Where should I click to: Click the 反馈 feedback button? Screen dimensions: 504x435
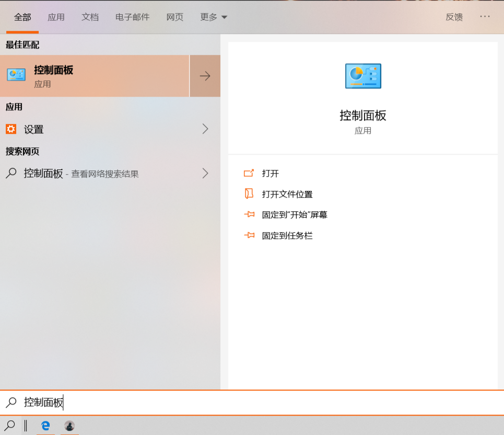click(x=454, y=17)
